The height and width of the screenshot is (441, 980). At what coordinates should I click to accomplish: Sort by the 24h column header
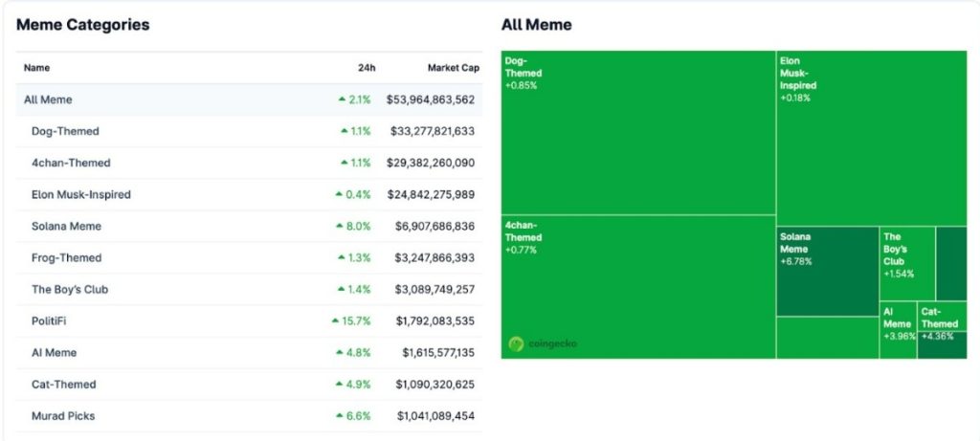[366, 68]
